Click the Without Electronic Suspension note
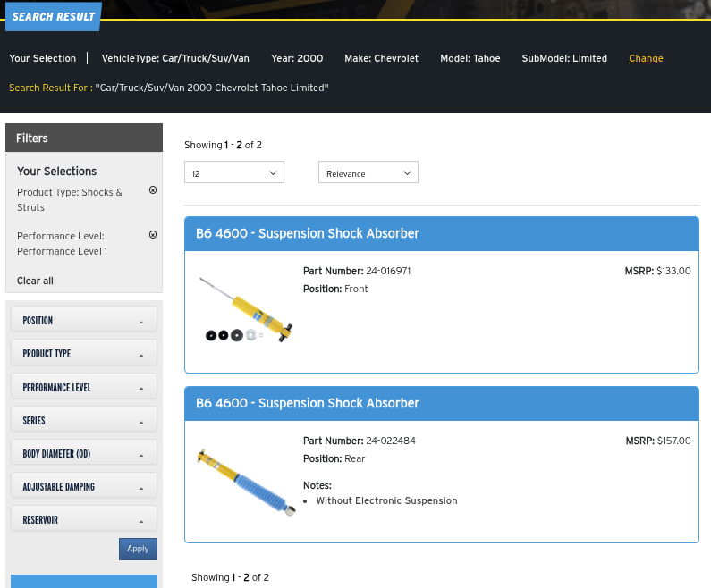This screenshot has width=711, height=588. coord(386,500)
